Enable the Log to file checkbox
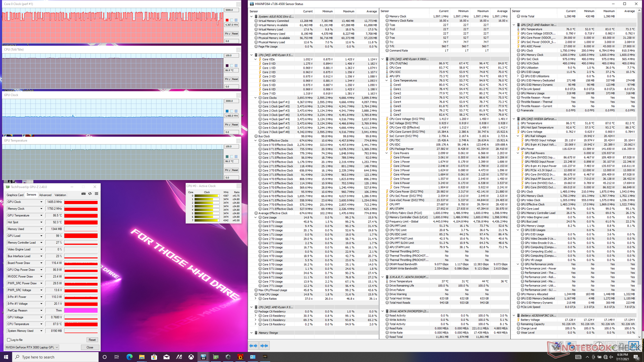This screenshot has height=362, width=644. [9, 340]
